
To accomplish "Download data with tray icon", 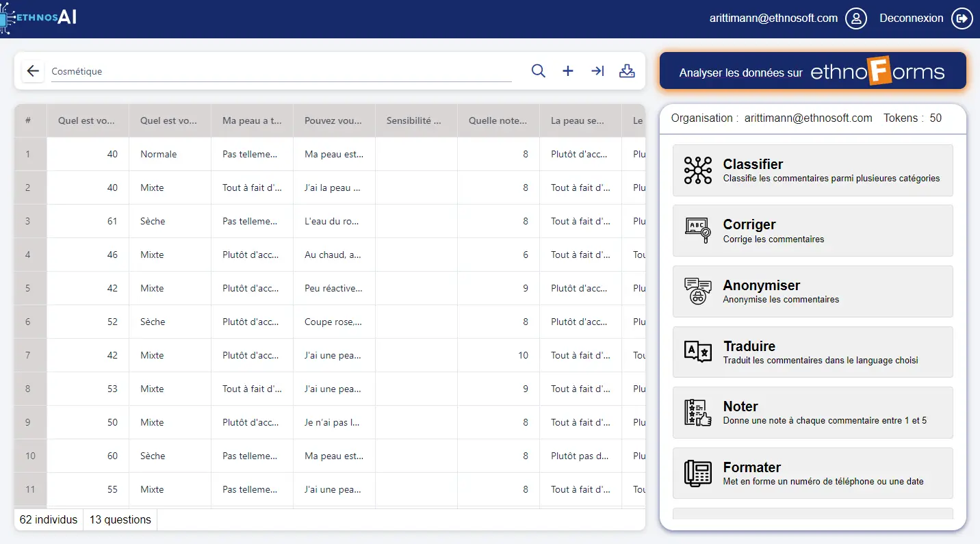I will pyautogui.click(x=627, y=71).
